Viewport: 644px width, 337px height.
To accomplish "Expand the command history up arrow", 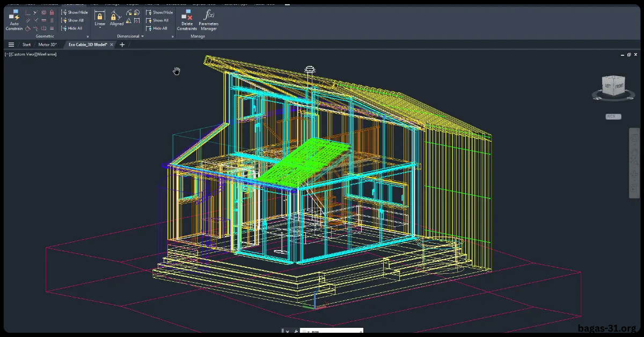I will point(361,331).
